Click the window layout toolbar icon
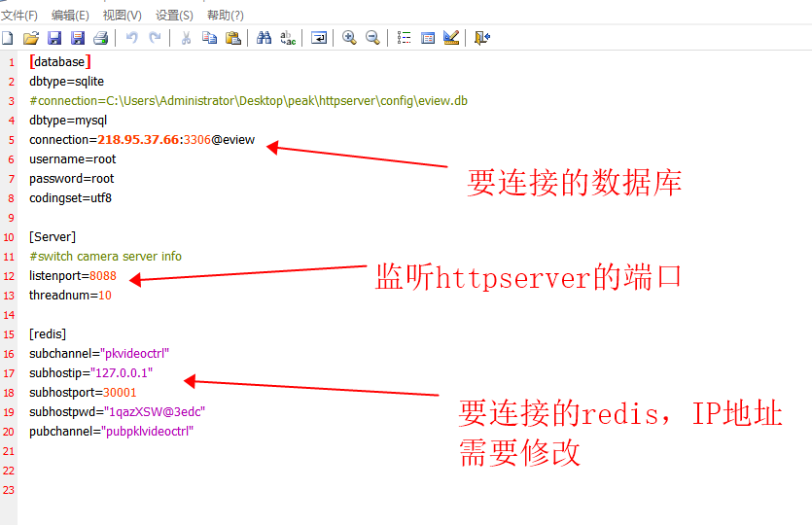 click(x=428, y=38)
